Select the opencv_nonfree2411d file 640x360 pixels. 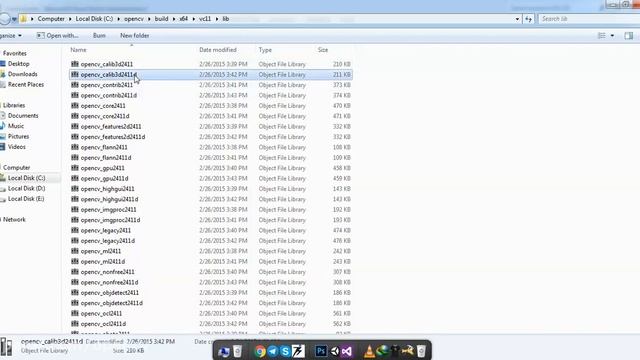click(109, 282)
